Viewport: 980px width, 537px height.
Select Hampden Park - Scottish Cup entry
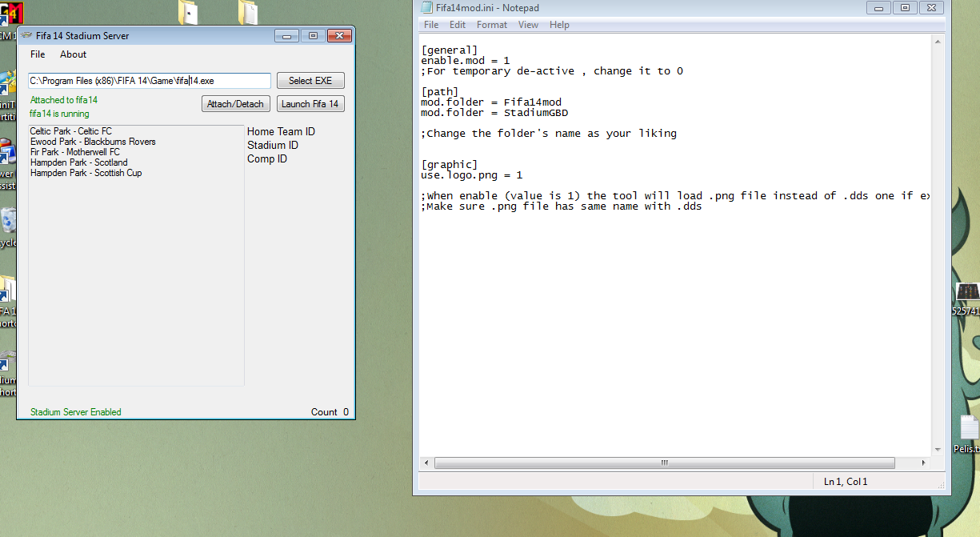pos(86,173)
